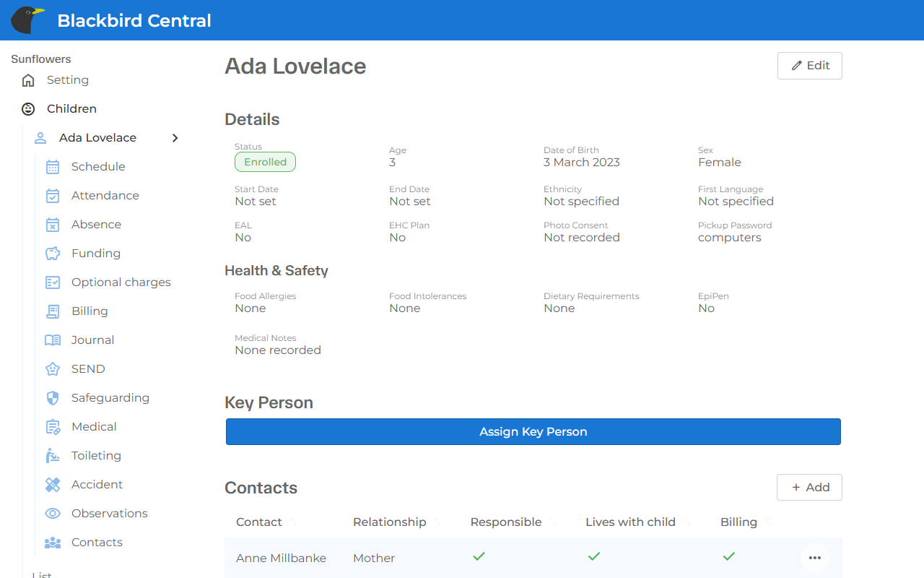This screenshot has width=924, height=578.
Task: Open Medical via the clipboard icon
Action: [53, 427]
